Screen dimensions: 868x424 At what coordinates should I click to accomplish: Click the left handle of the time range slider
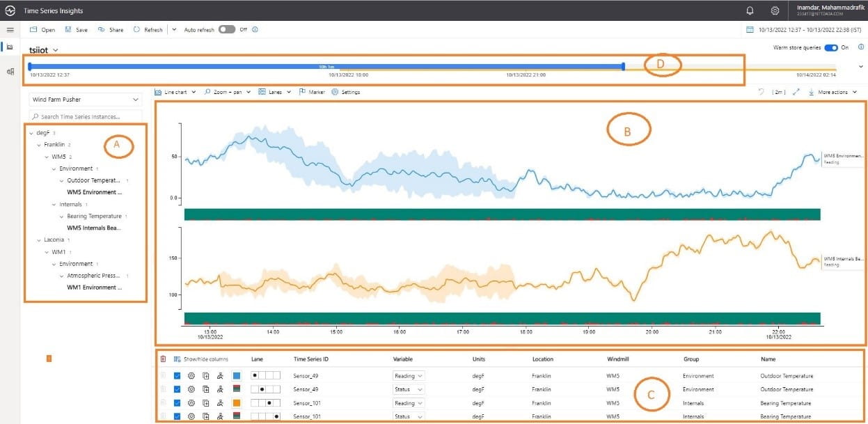pyautogui.click(x=29, y=66)
